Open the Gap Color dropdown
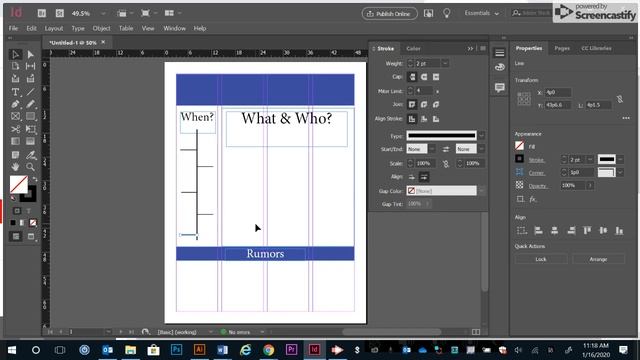Screen dimensions: 640x360 (x=482, y=191)
